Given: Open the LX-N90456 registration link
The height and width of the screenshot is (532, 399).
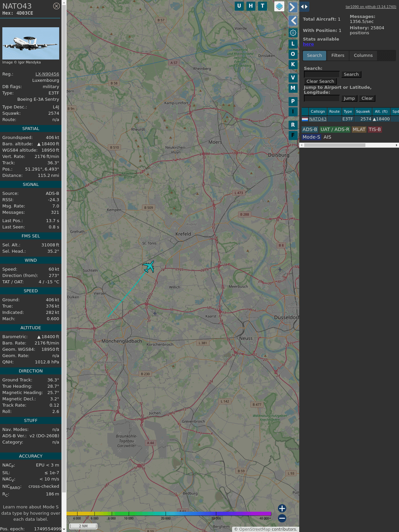Looking at the screenshot, I should pyautogui.click(x=47, y=74).
